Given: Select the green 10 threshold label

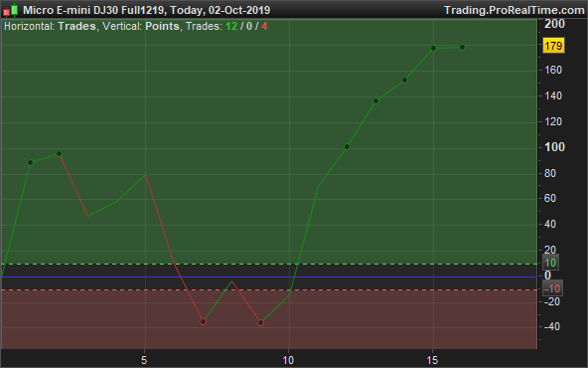Looking at the screenshot, I should (550, 263).
